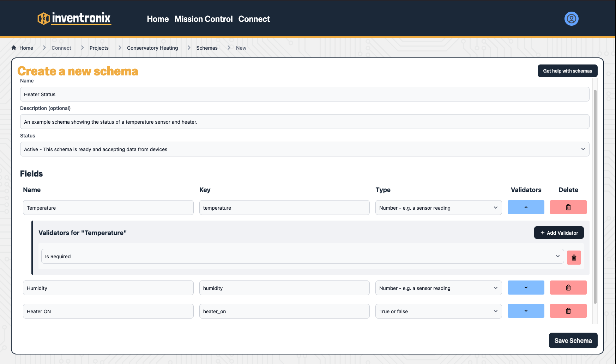Open the Heater ON Type dropdown
616x364 pixels.
point(438,311)
